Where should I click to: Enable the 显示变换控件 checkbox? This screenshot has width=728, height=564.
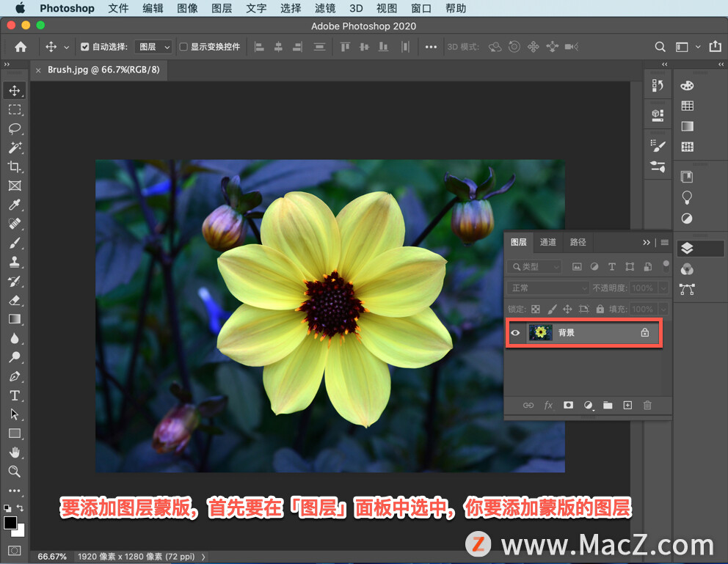tap(183, 47)
